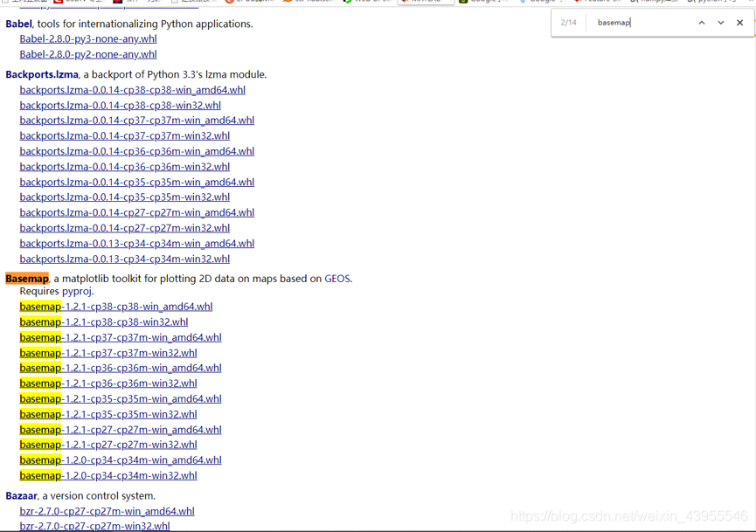Download basemap-1.2.1-cp38-cp38-win32.whl

coord(104,321)
